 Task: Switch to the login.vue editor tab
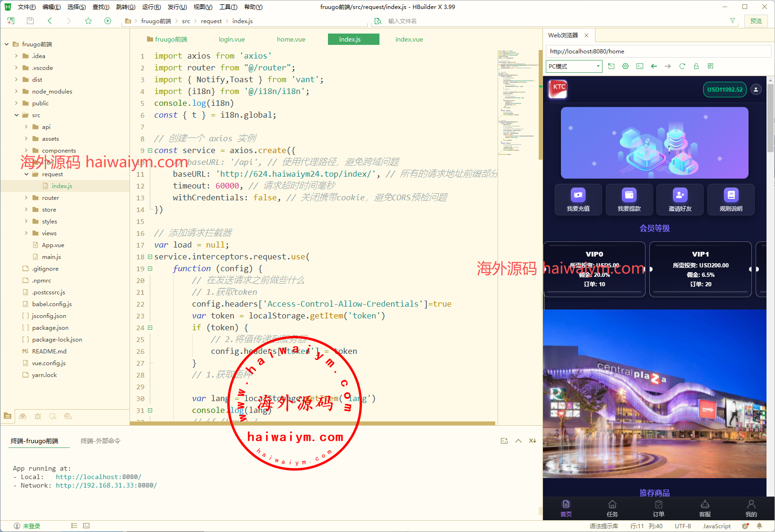[x=232, y=40]
